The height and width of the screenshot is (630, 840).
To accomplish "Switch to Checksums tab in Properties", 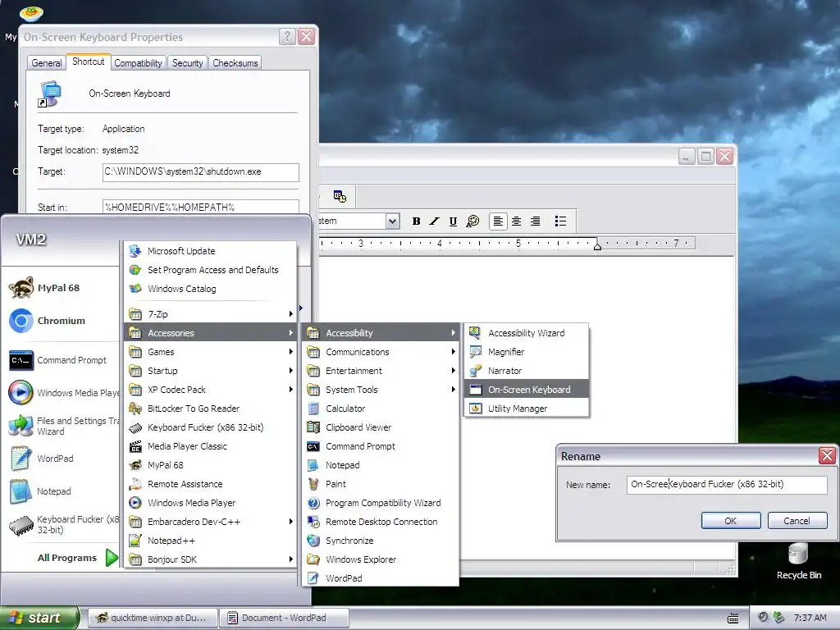I will (235, 63).
